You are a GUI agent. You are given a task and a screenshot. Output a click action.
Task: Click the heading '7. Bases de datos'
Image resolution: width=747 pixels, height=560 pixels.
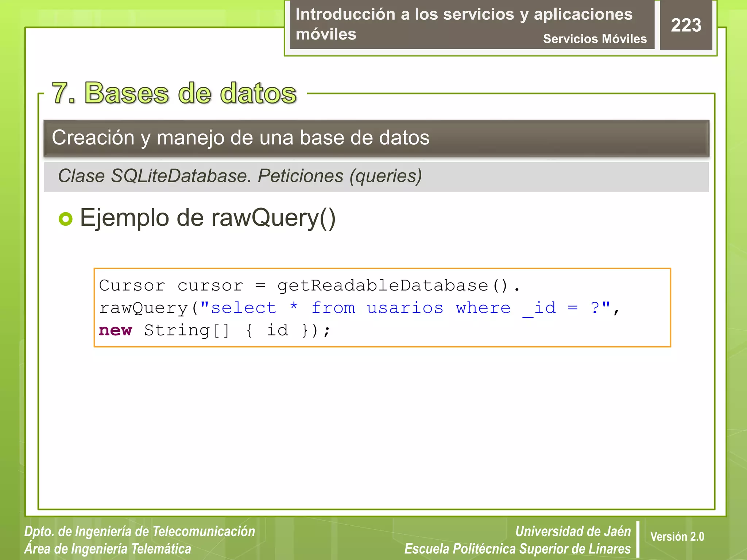click(174, 93)
